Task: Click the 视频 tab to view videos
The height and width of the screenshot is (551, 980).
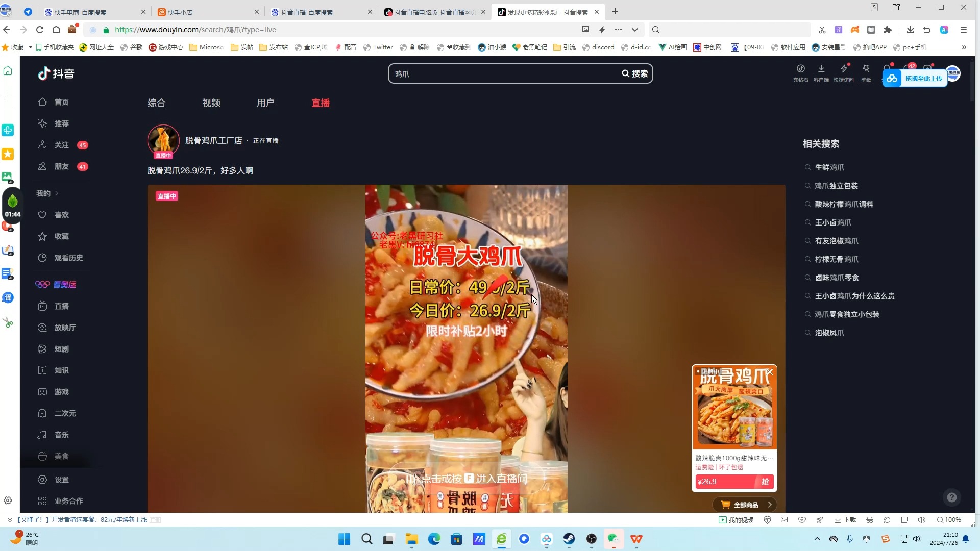Action: click(211, 103)
